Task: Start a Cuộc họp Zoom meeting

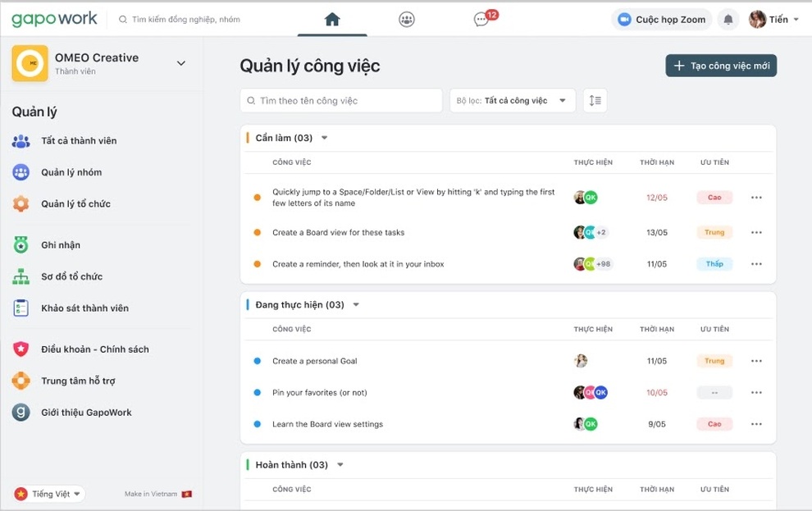Action: tap(662, 20)
